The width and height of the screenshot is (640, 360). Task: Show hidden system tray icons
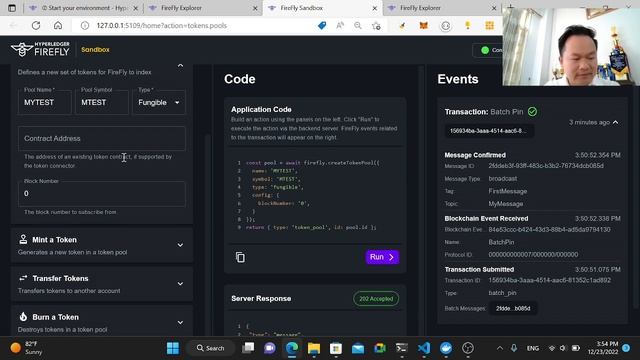tap(500, 348)
